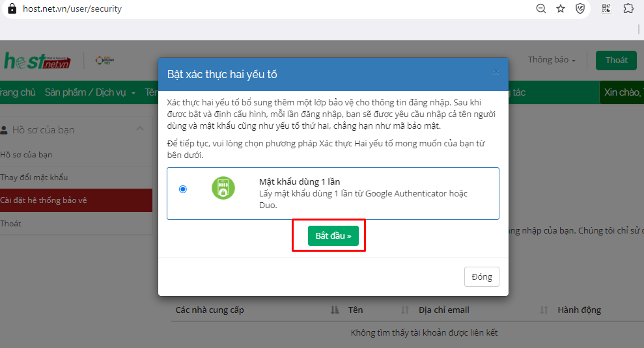644x348 pixels.
Task: Click the Host.net.vn logo
Action: coord(36,60)
